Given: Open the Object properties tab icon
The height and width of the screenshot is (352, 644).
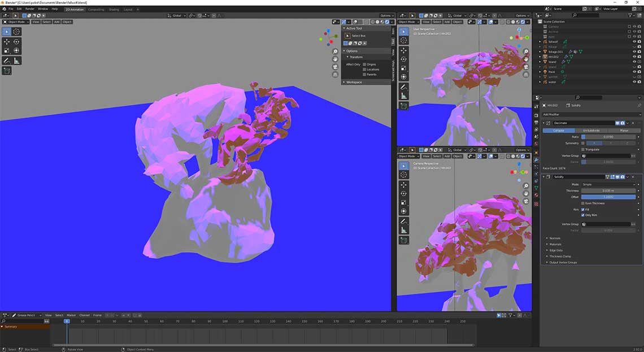Looking at the screenshot, I should click(536, 153).
